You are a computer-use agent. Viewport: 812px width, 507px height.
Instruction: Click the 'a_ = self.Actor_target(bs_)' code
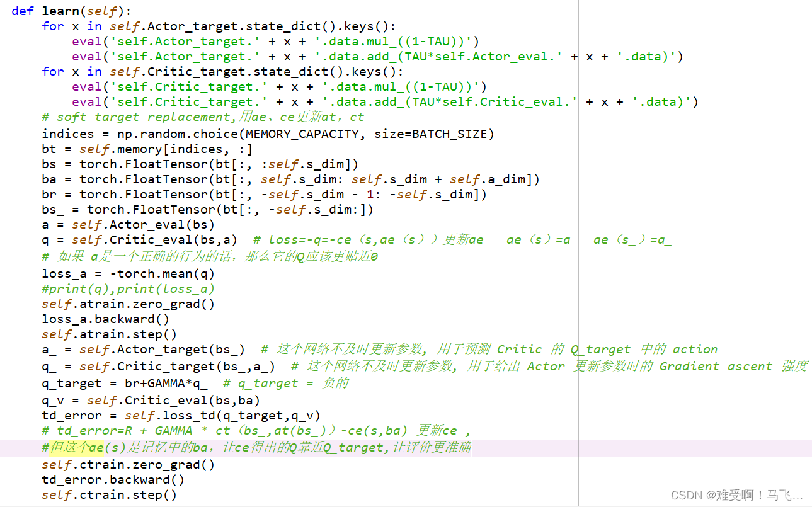(x=144, y=349)
